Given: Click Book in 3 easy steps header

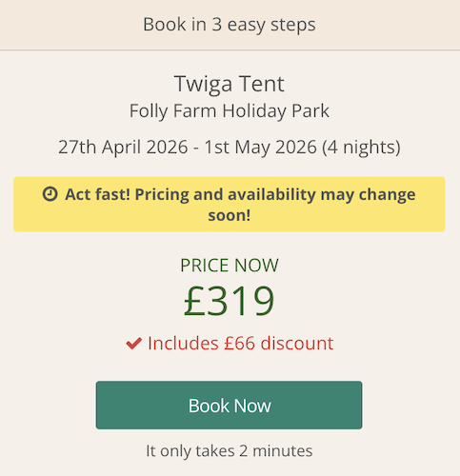Looking at the screenshot, I should (230, 25).
